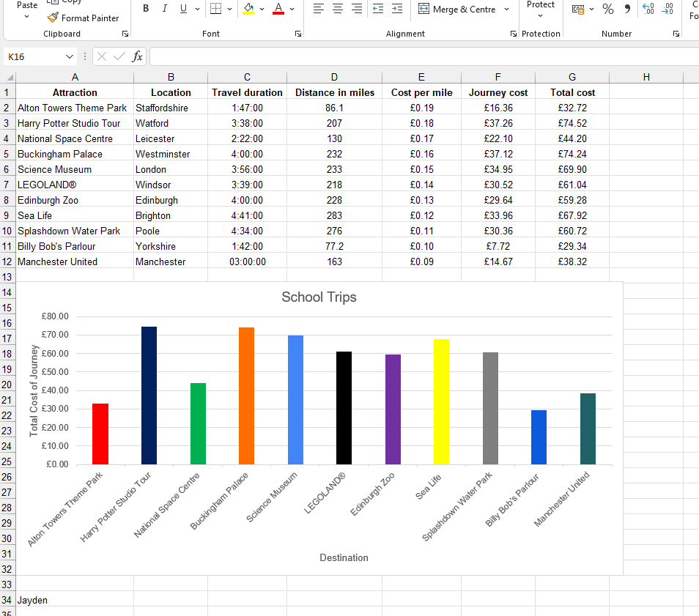Click the formula bar options dots
699x616 pixels.
coord(85,56)
